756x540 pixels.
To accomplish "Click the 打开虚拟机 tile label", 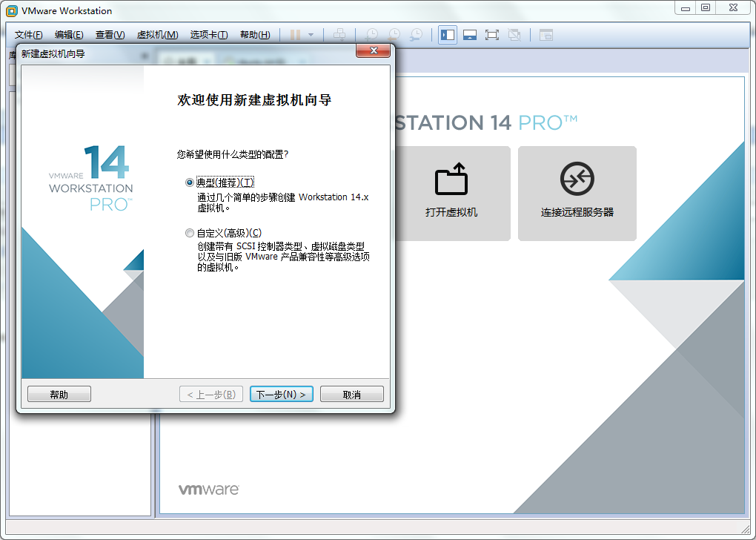I will click(x=451, y=212).
